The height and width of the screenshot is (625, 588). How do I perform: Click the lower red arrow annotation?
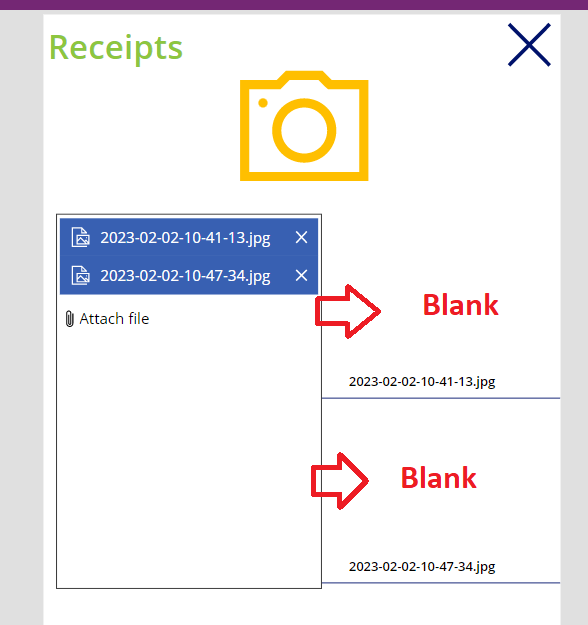[x=340, y=481]
